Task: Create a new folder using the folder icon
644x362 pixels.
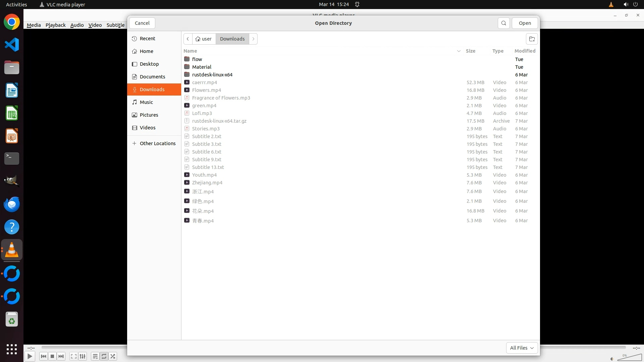Action: pyautogui.click(x=532, y=39)
